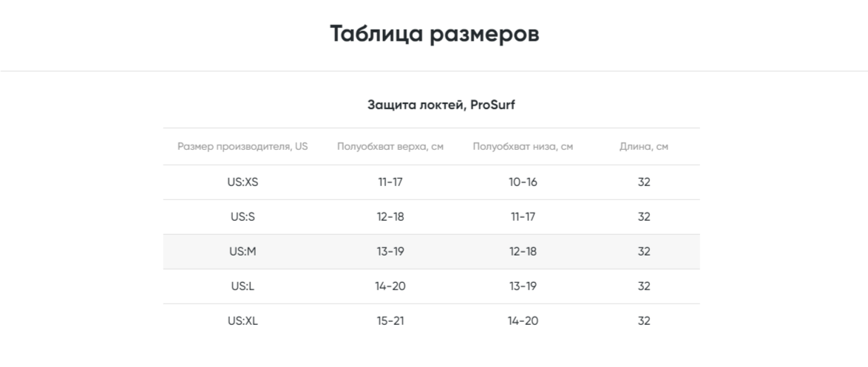
Task: Select the US:L size row label
Action: (x=243, y=287)
